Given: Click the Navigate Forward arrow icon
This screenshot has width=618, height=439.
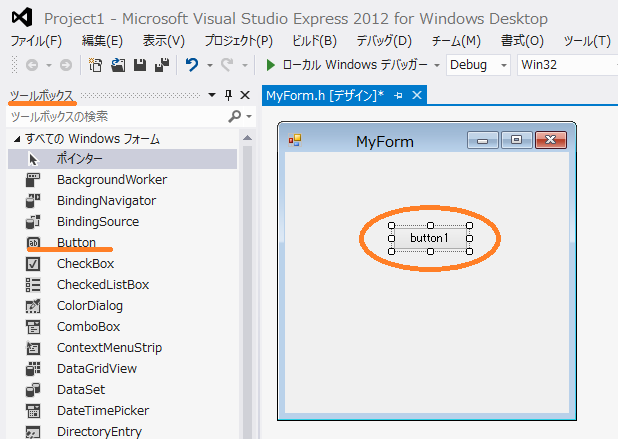Looking at the screenshot, I should 66,65.
